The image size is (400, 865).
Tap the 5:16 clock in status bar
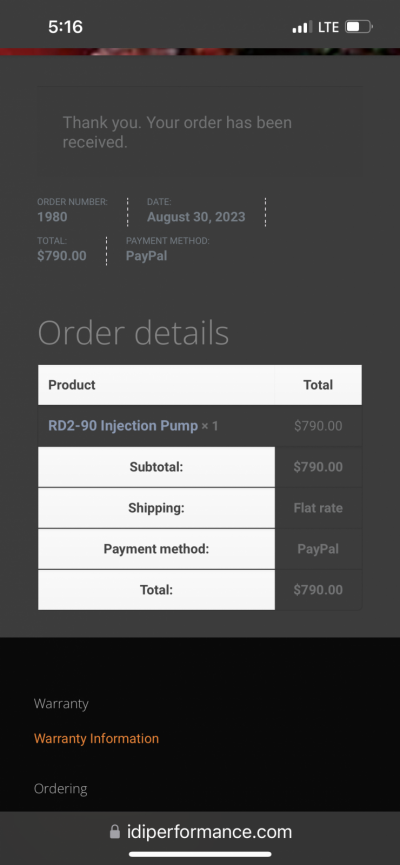[x=65, y=26]
